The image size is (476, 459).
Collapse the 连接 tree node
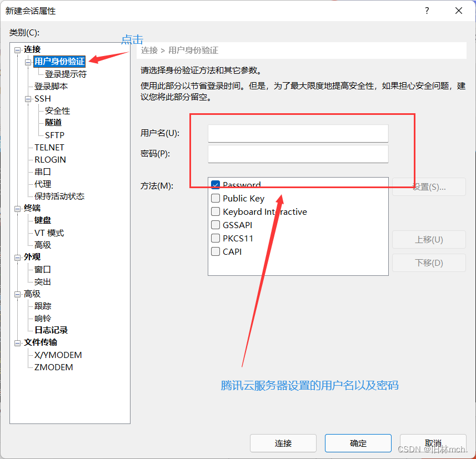(18, 50)
